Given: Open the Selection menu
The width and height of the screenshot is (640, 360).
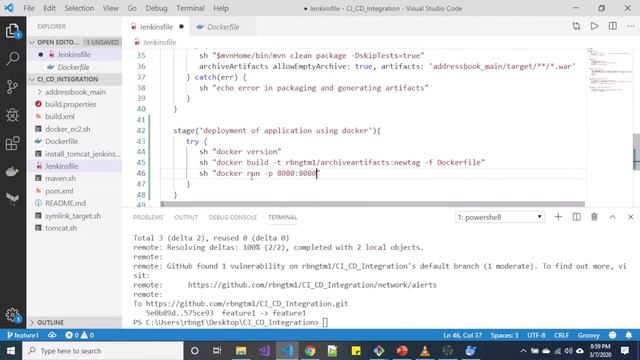Looking at the screenshot, I should click(79, 8).
